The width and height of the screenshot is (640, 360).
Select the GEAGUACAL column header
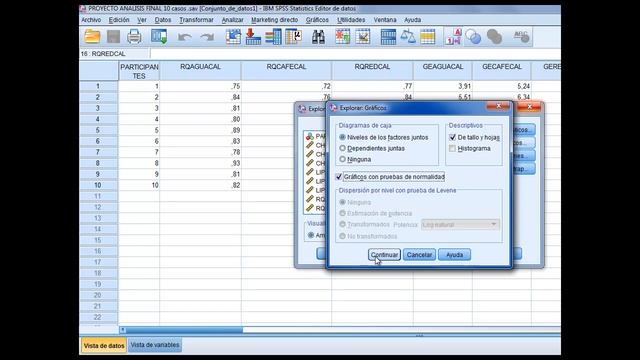click(443, 71)
